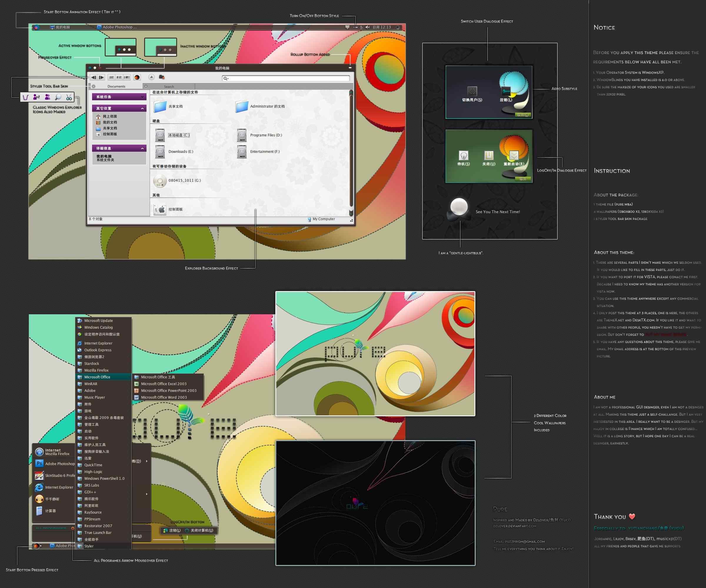Select the dark Pure wallpaper thumbnail
Viewport: 706px width, 588px height.
(x=375, y=503)
